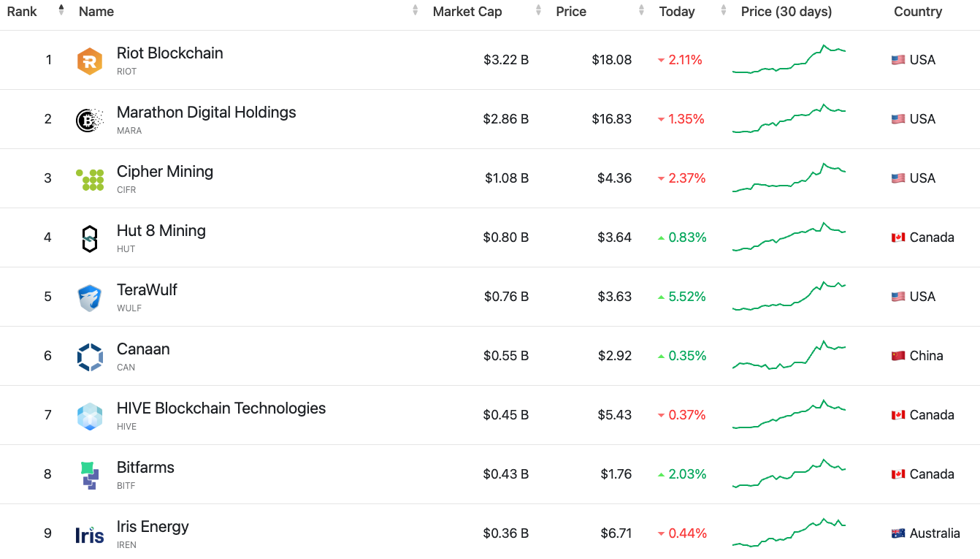
Task: Click the Iris Energy logo
Action: pos(90,535)
